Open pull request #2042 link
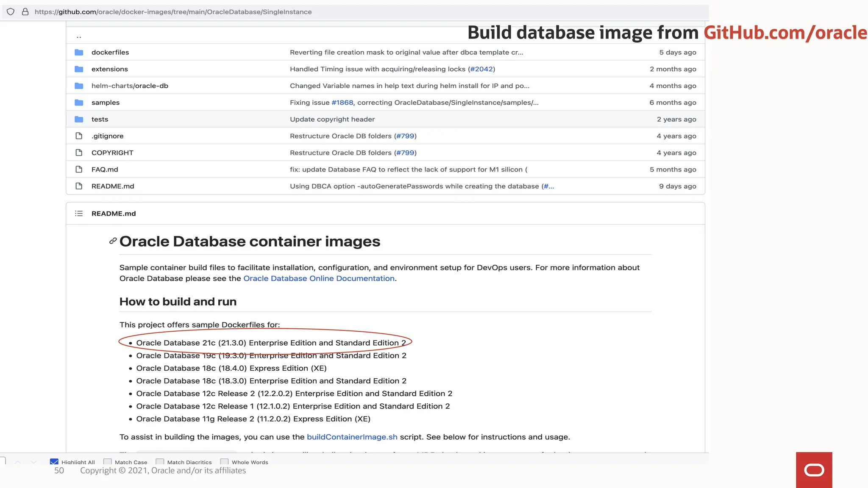 [x=481, y=69]
